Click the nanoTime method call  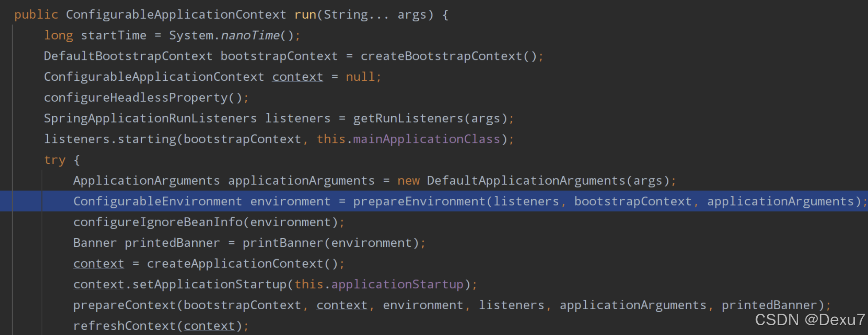[x=250, y=35]
